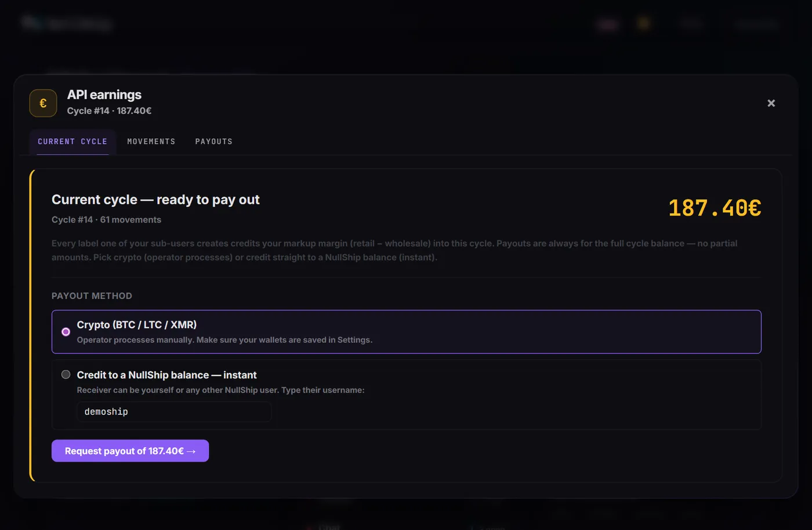812x530 pixels.
Task: Click the Crypto (BTC / LTC / XMR) option title
Action: click(x=137, y=325)
